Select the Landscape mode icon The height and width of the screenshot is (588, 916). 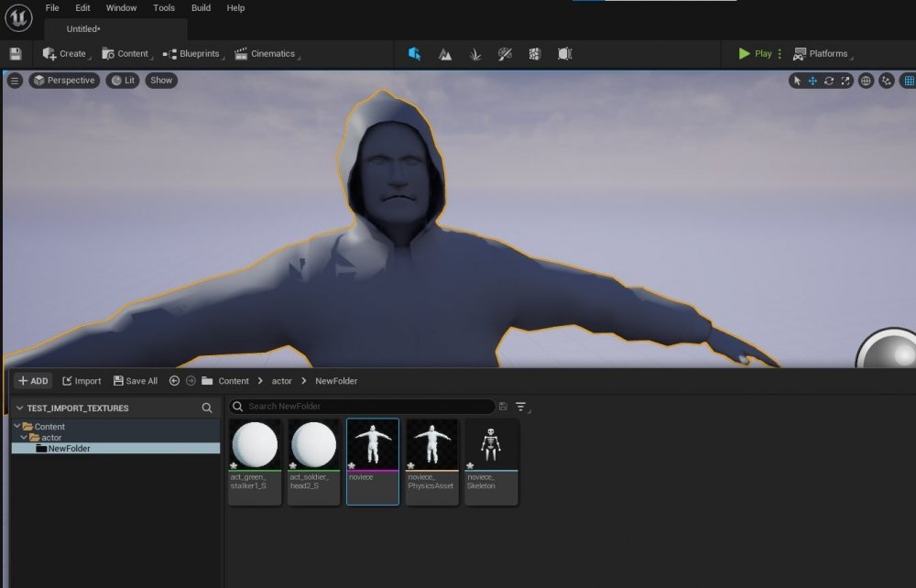coord(444,54)
